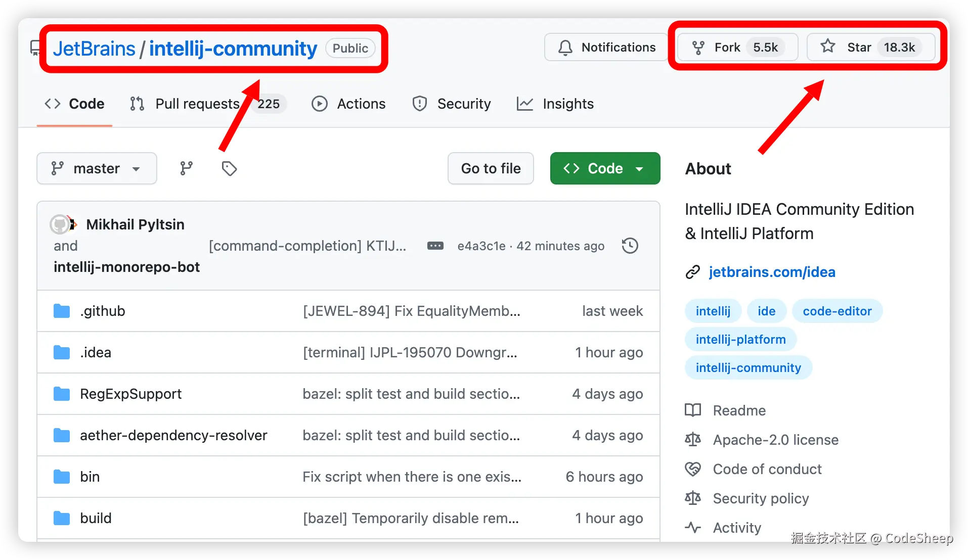Open the Actions tab
Viewport: 968px width, 560px height.
pyautogui.click(x=348, y=104)
